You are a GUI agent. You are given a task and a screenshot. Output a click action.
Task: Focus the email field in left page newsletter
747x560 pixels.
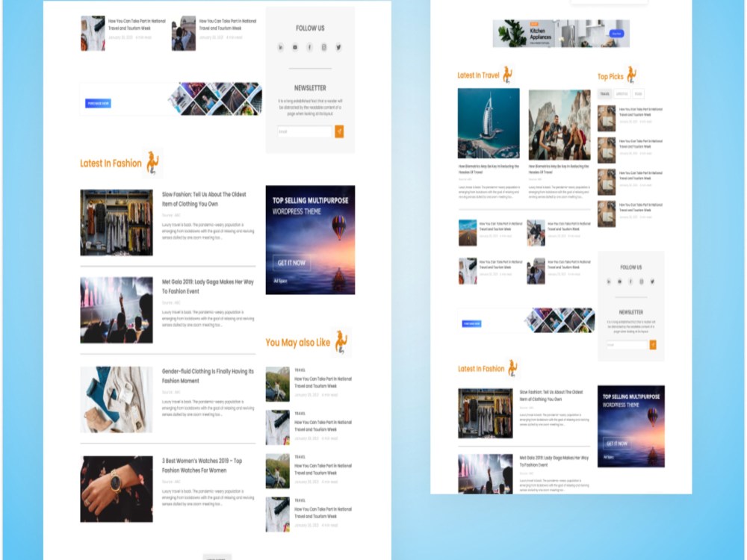305,131
